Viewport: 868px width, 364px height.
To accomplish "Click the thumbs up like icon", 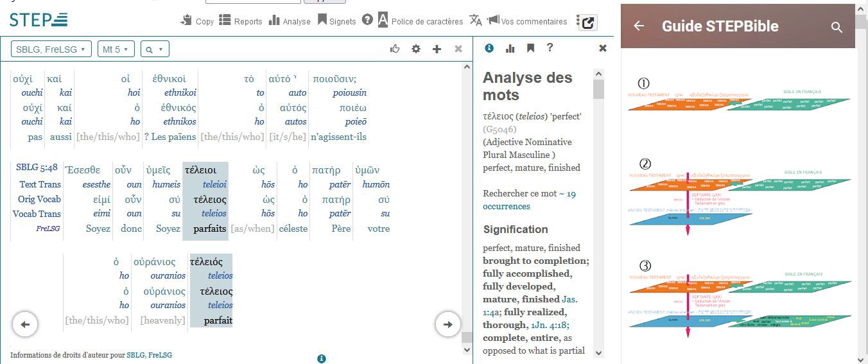I will click(x=395, y=49).
